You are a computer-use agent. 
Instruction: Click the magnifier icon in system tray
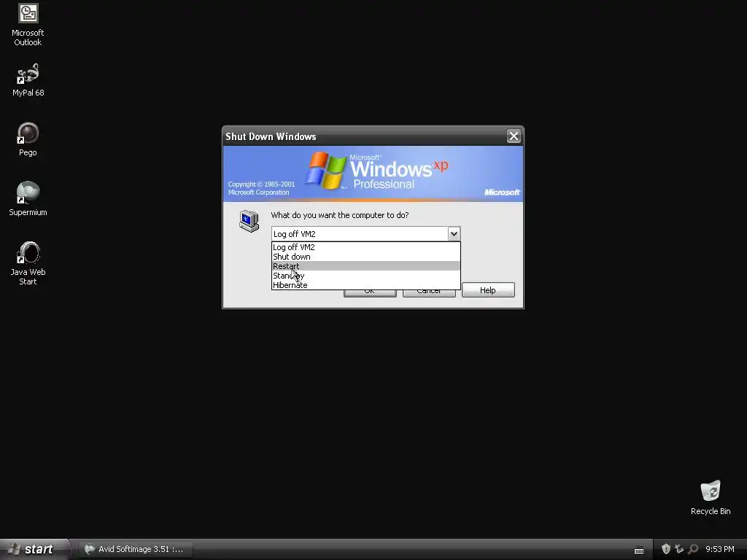[693, 549]
